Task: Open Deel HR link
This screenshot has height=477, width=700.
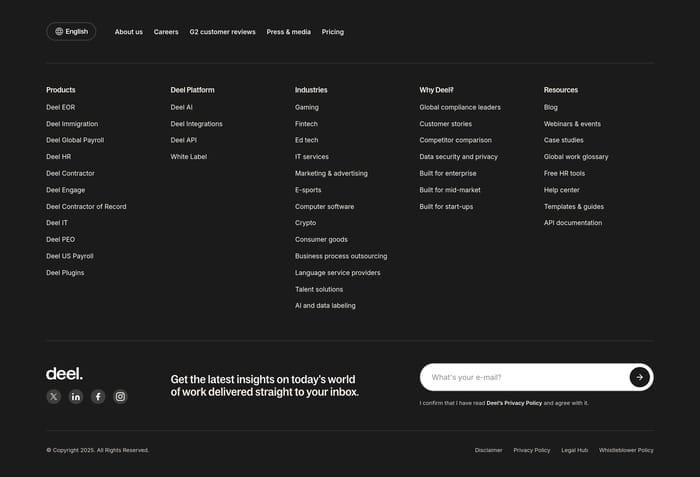Action: point(58,157)
